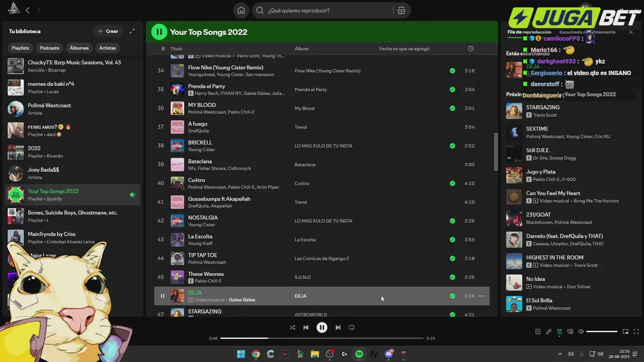Viewport: 644px width, 362px height.
Task: Toggle repeat mode
Action: coord(352,327)
